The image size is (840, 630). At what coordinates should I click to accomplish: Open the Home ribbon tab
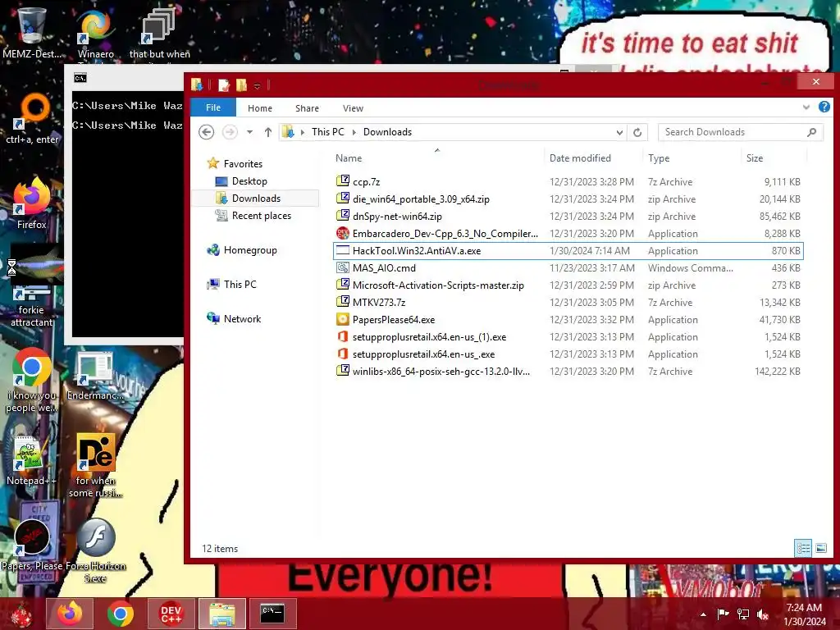tap(260, 108)
